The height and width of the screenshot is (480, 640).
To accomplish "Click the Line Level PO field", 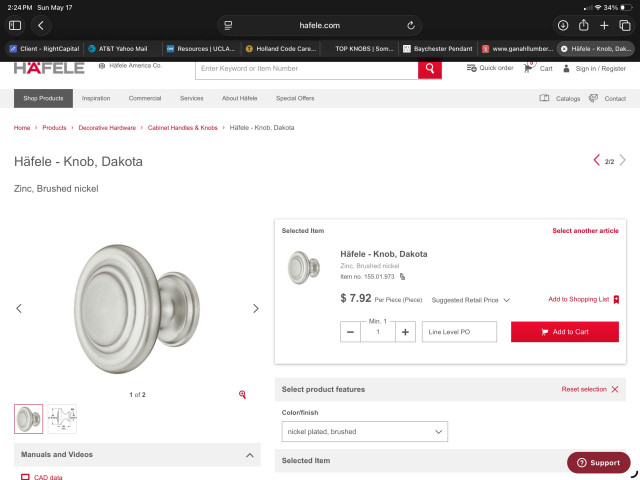I will (459, 332).
